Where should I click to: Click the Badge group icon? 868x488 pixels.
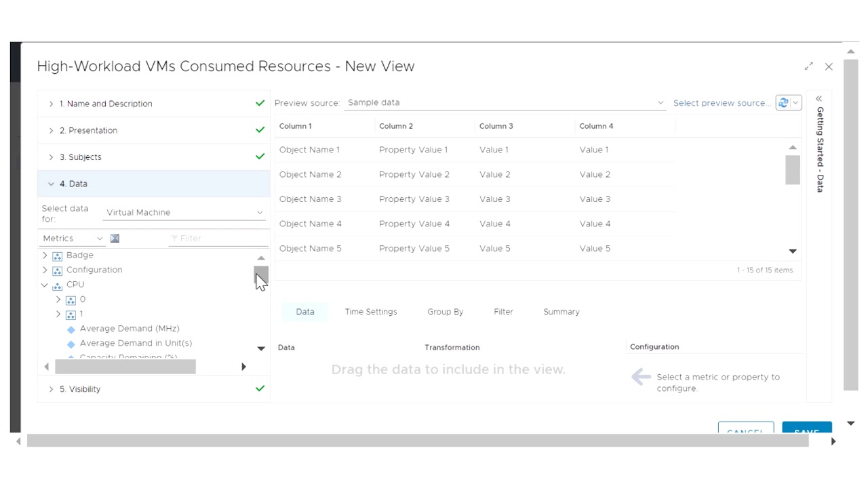58,256
